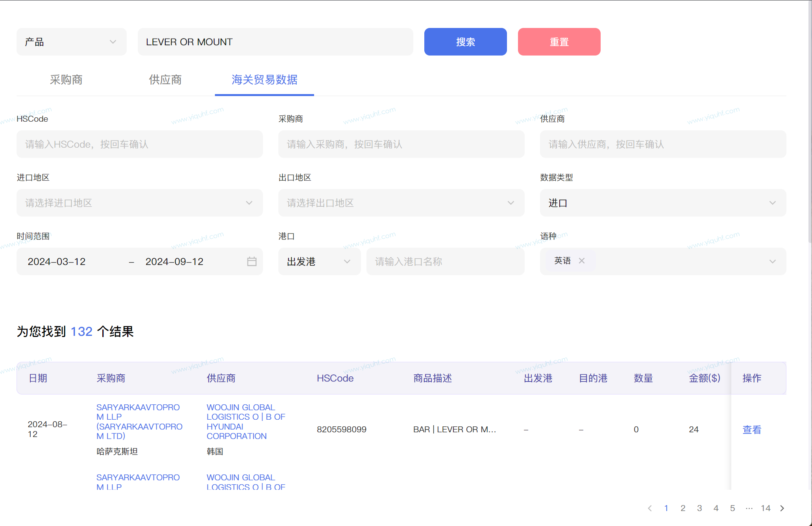
Task: Click the 日期 column header
Action: pos(38,378)
